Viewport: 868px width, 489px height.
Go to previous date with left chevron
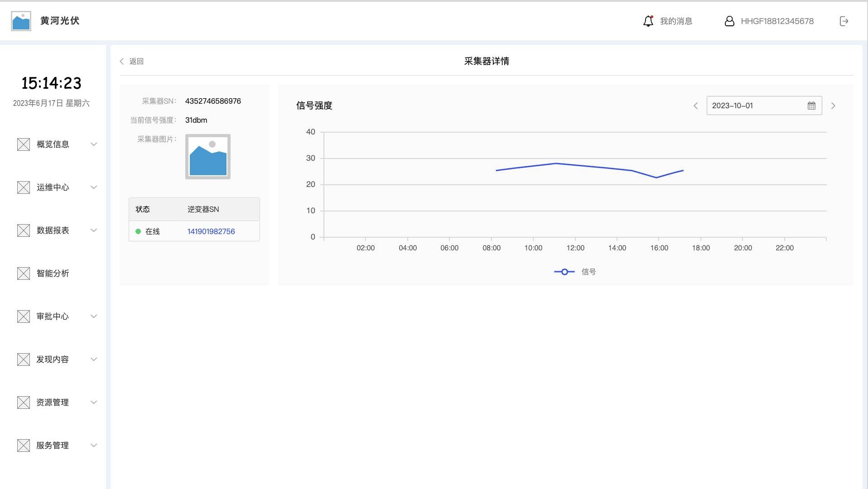[x=696, y=105]
